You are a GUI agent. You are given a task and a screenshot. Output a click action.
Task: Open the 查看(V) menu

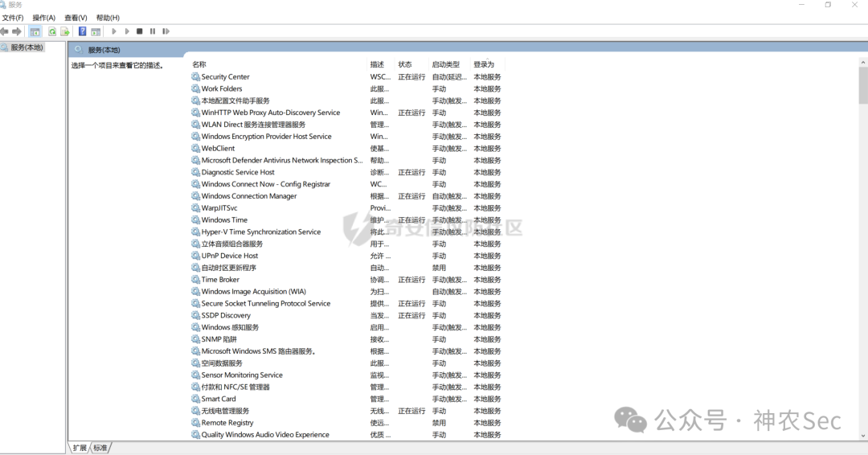tap(76, 18)
